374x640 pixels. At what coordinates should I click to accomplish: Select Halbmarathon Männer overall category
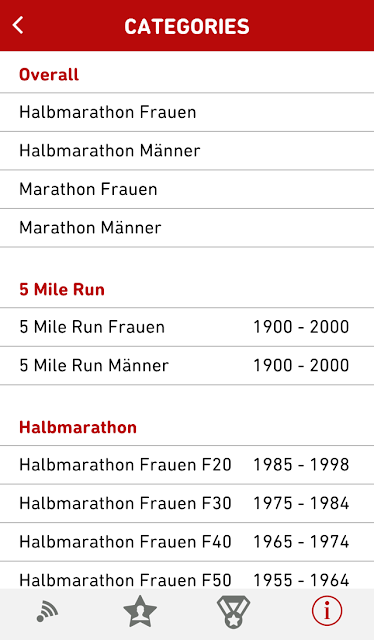tap(187, 151)
